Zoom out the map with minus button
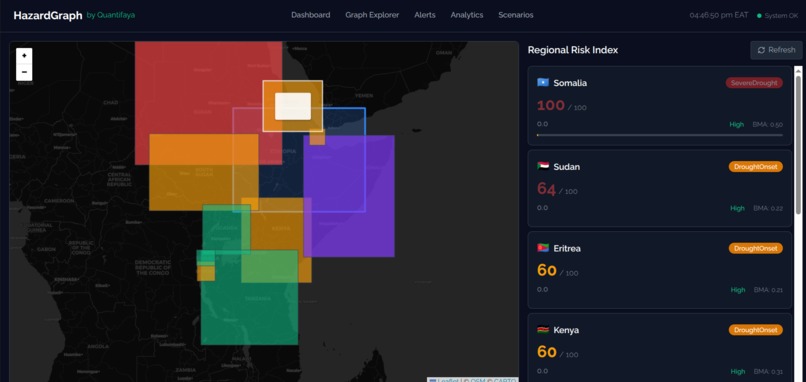The height and width of the screenshot is (382, 806). (x=24, y=72)
